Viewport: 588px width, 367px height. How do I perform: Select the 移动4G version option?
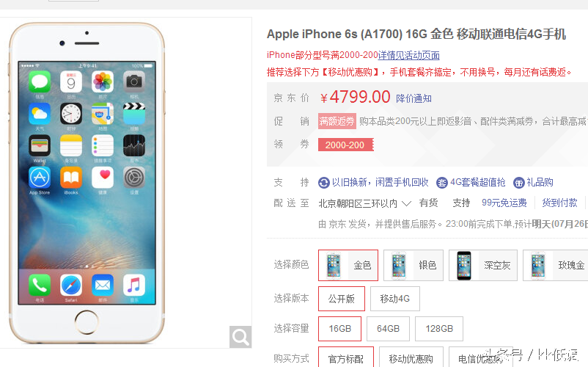(x=395, y=299)
